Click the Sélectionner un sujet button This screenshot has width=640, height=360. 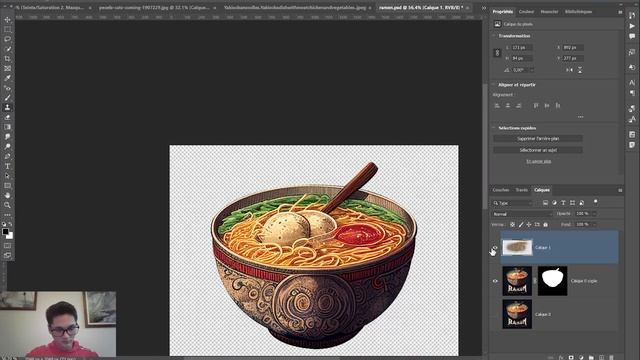[x=538, y=150]
